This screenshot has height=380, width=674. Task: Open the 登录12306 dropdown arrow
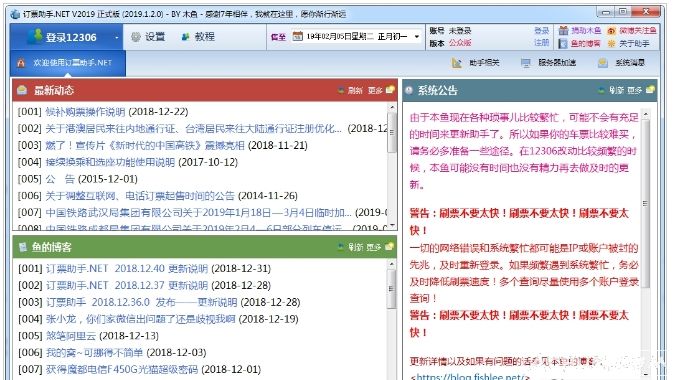(x=116, y=38)
